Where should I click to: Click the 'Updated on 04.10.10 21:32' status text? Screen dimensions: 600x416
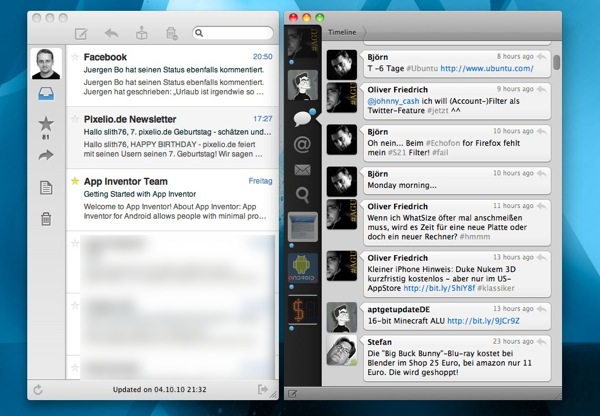[160, 390]
